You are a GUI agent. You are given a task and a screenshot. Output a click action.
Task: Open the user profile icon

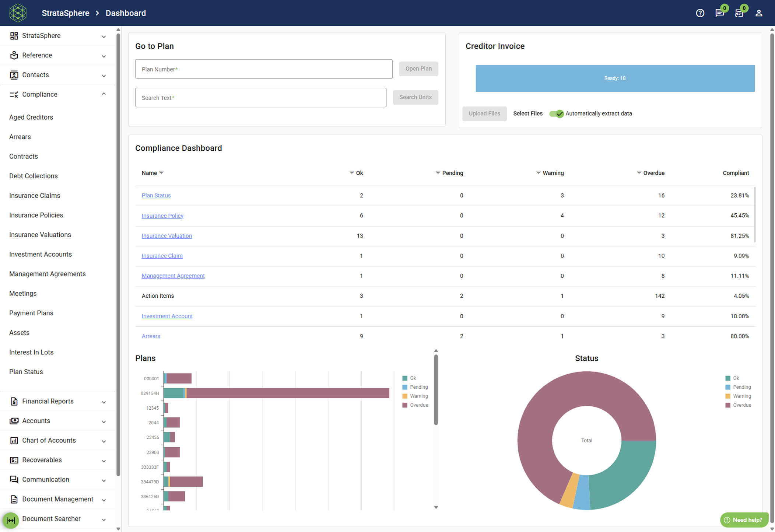coord(759,13)
